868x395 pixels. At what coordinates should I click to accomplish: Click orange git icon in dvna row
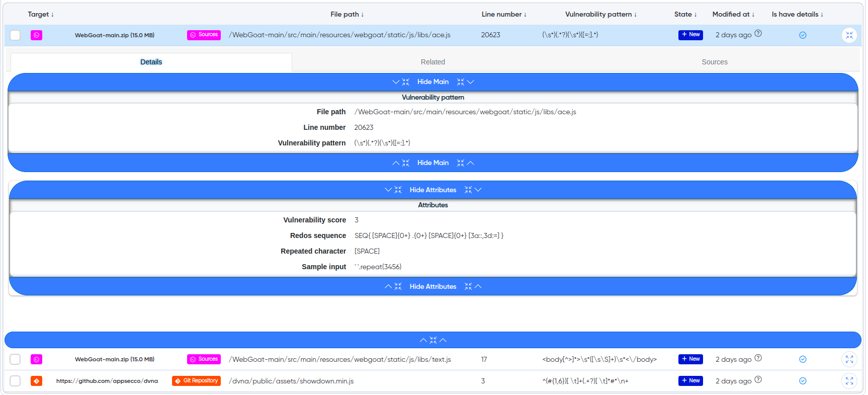tap(36, 381)
